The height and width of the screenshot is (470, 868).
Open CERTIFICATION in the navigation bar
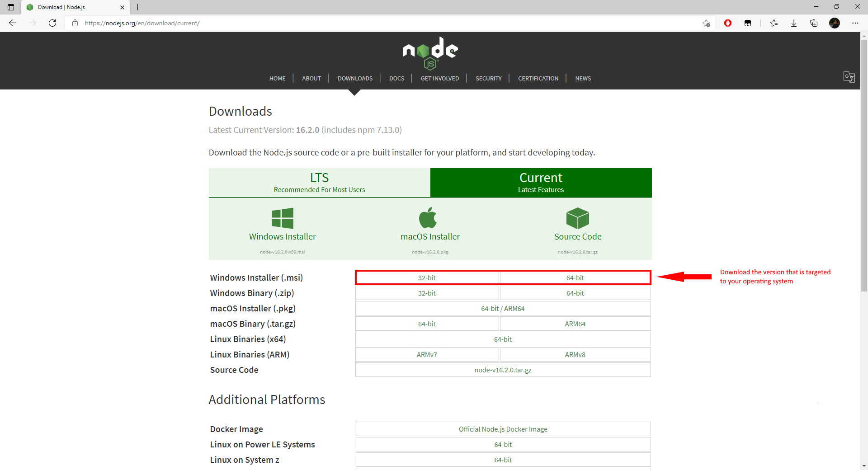tap(538, 78)
